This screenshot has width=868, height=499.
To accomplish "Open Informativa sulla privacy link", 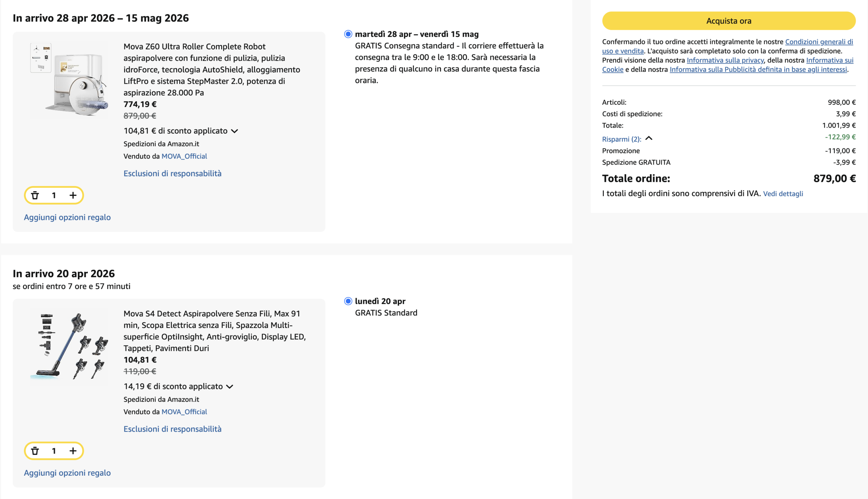I will click(x=725, y=60).
